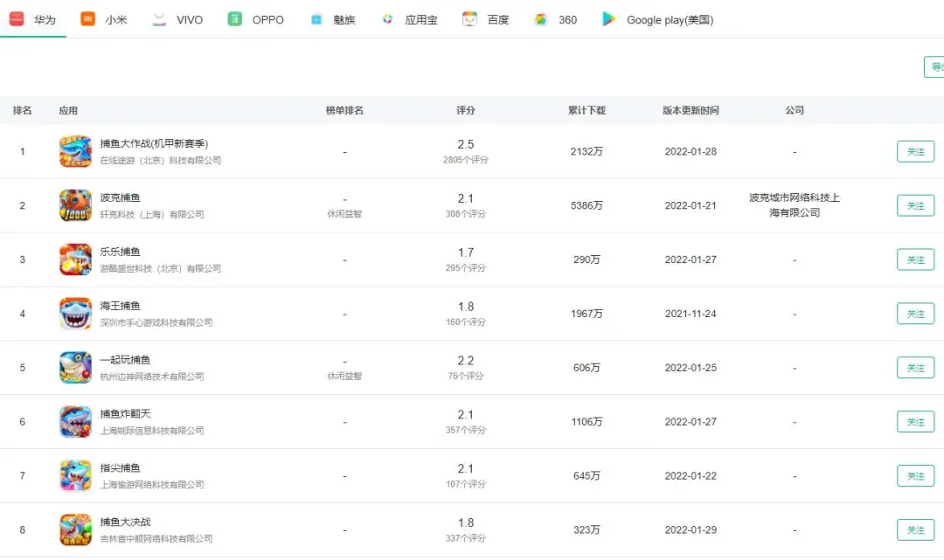The width and height of the screenshot is (944, 560).
Task: Click the 一起玩捕鱼 app icon
Action: (75, 368)
